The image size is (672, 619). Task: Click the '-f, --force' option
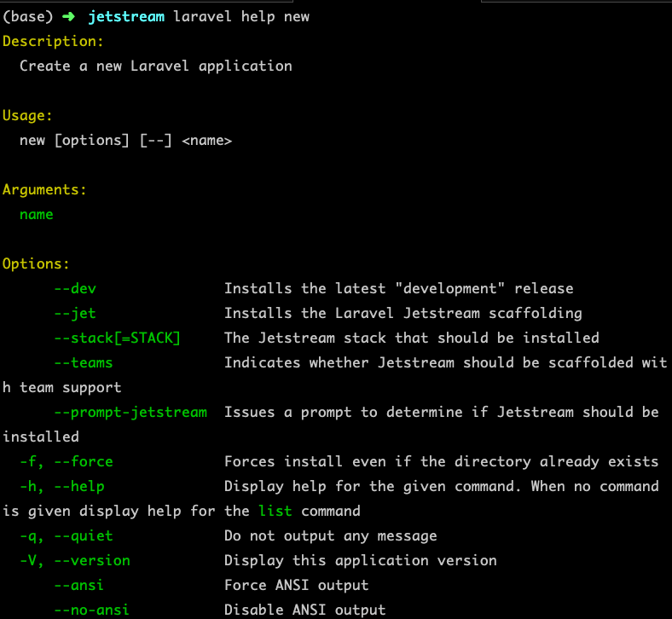(x=67, y=462)
